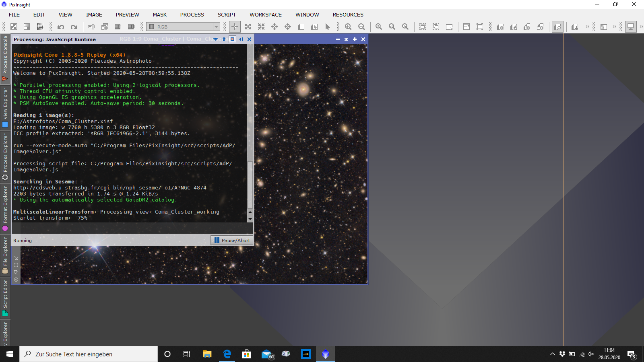Collapse the console panel with left arrow
644x362 pixels.
[241, 39]
